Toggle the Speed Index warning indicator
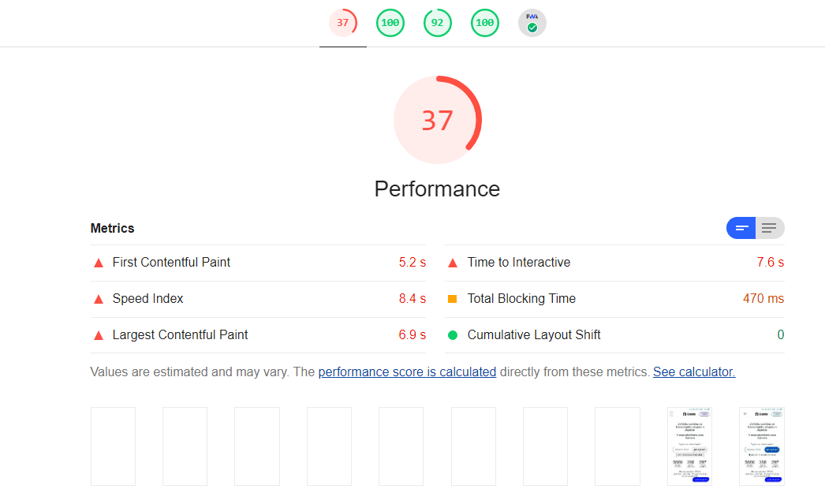Screen dimensions: 825x504 point(99,298)
